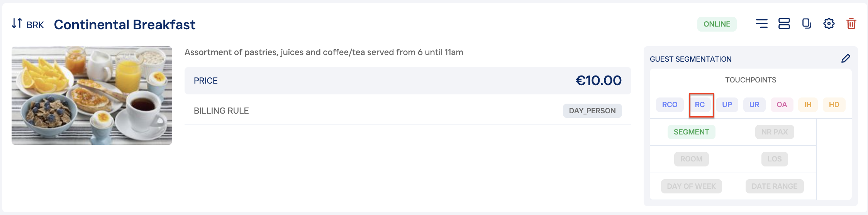868x215 pixels.
Task: Toggle the RC touchpoint chip
Action: (700, 105)
